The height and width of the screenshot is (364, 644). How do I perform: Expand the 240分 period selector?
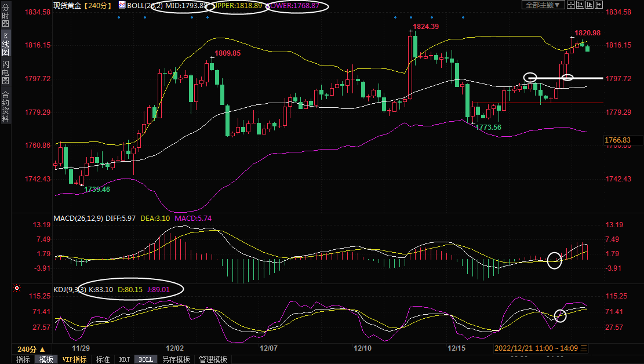coord(31,349)
